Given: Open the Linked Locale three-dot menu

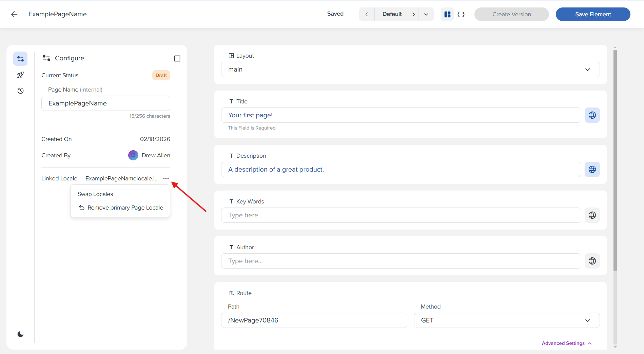Looking at the screenshot, I should coord(165,178).
